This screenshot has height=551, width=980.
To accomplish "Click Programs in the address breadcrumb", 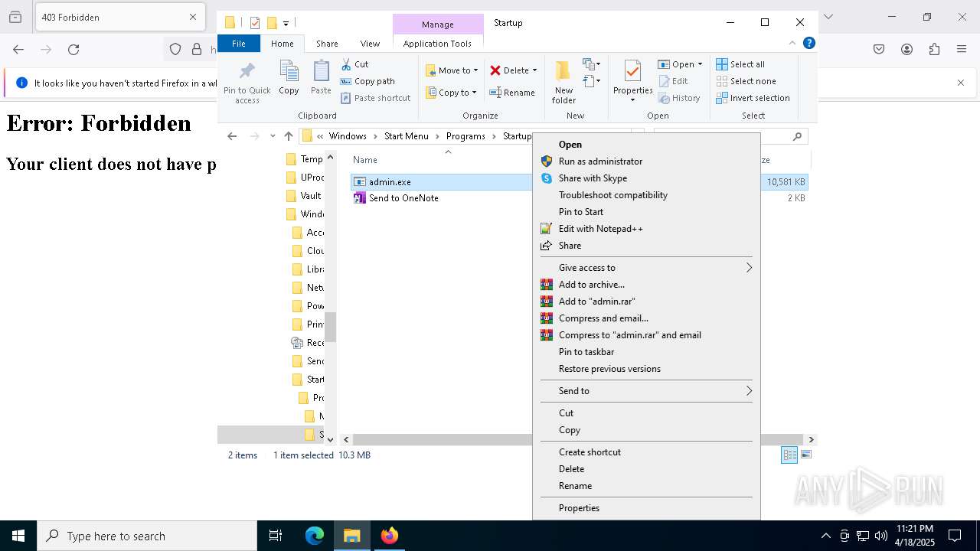I will (x=465, y=136).
